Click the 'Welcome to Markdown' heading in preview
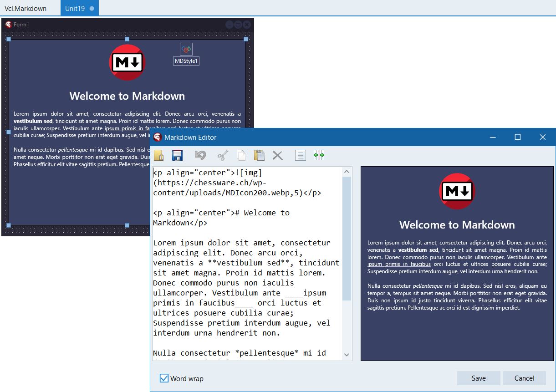556x392 pixels. click(x=457, y=225)
